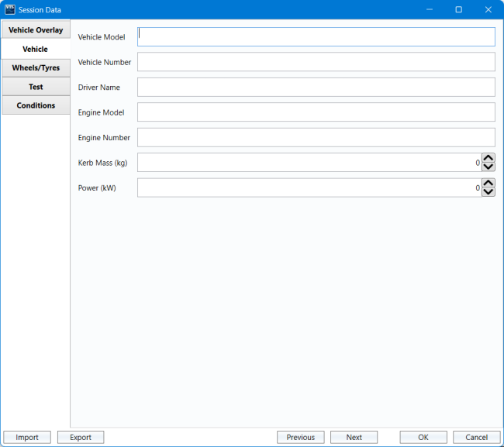504x447 pixels.
Task: Click inside the Kerb Mass value field
Action: (x=308, y=163)
